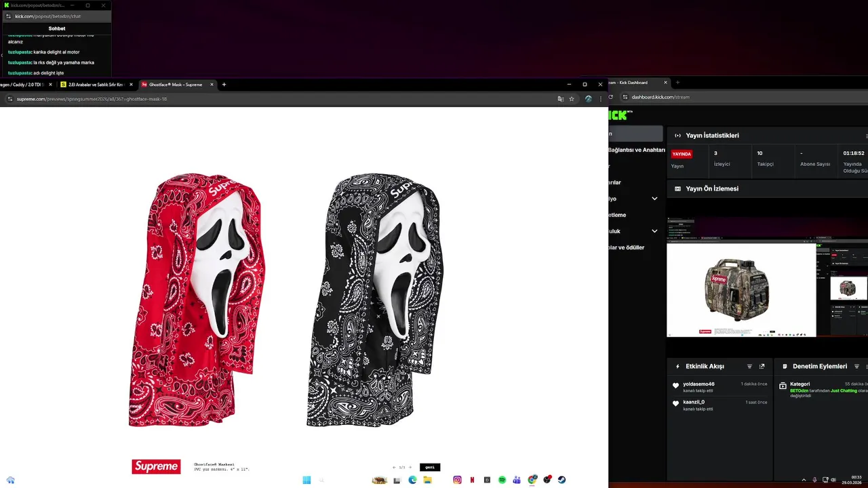The width and height of the screenshot is (868, 488).
Task: Switch to Chrome in the taskbar
Action: [532, 480]
